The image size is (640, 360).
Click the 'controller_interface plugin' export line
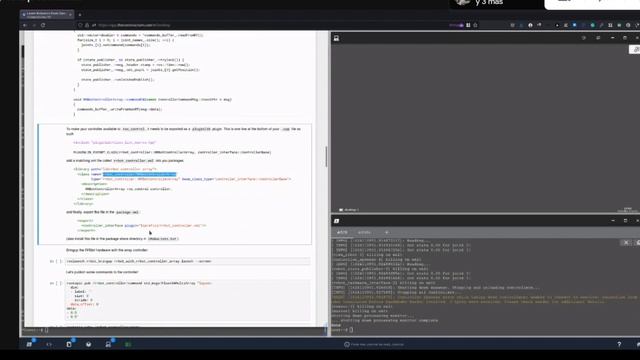point(144,225)
